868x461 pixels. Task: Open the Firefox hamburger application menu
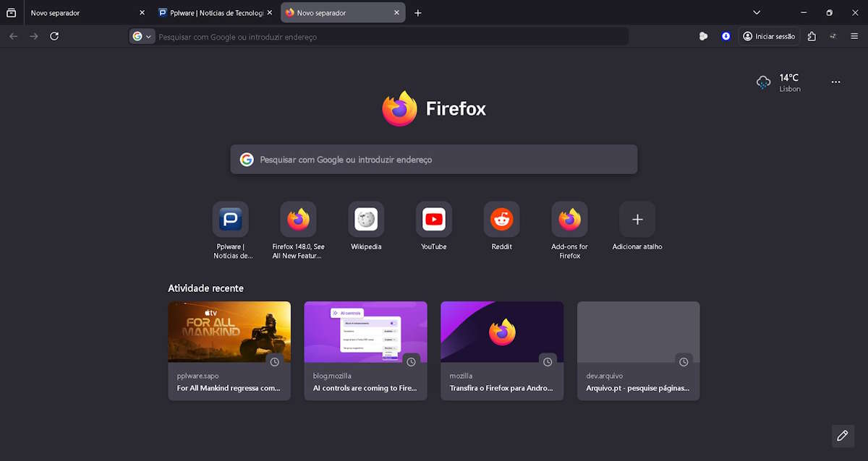[854, 36]
